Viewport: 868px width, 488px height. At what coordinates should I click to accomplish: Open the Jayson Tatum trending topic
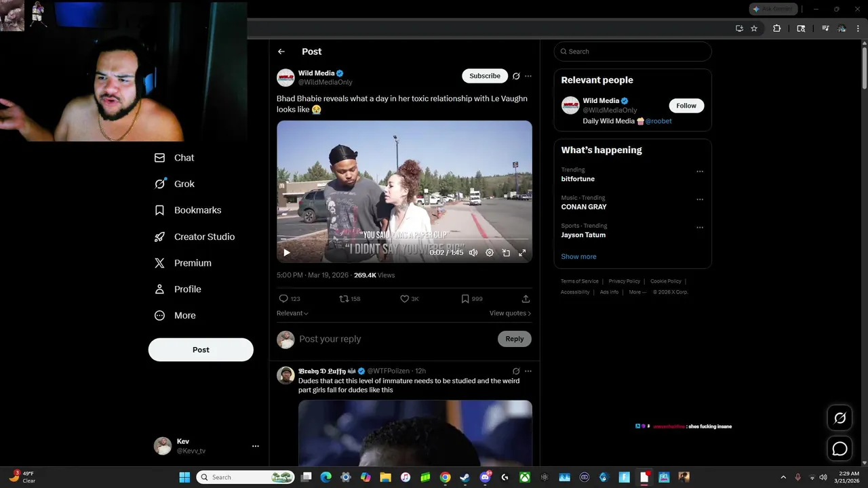583,235
